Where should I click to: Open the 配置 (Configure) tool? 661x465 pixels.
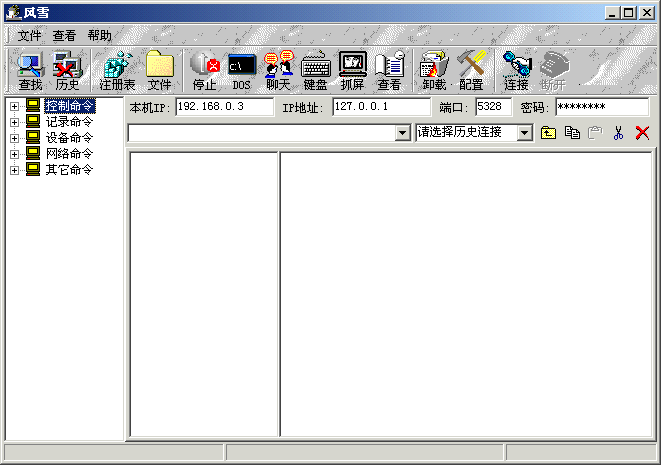click(471, 71)
